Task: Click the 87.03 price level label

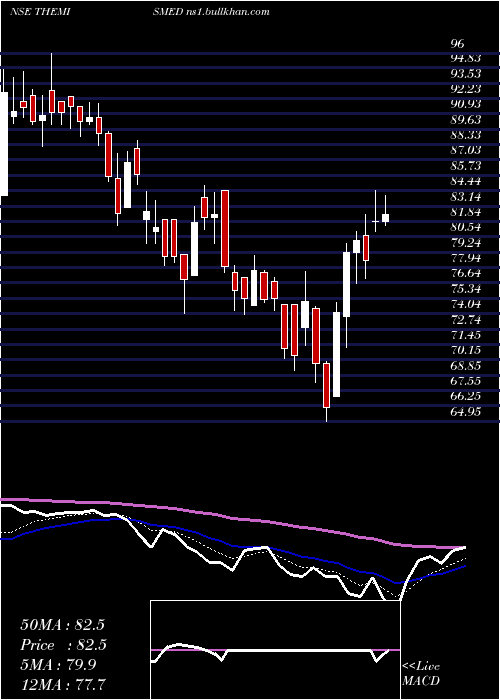Action: point(466,150)
